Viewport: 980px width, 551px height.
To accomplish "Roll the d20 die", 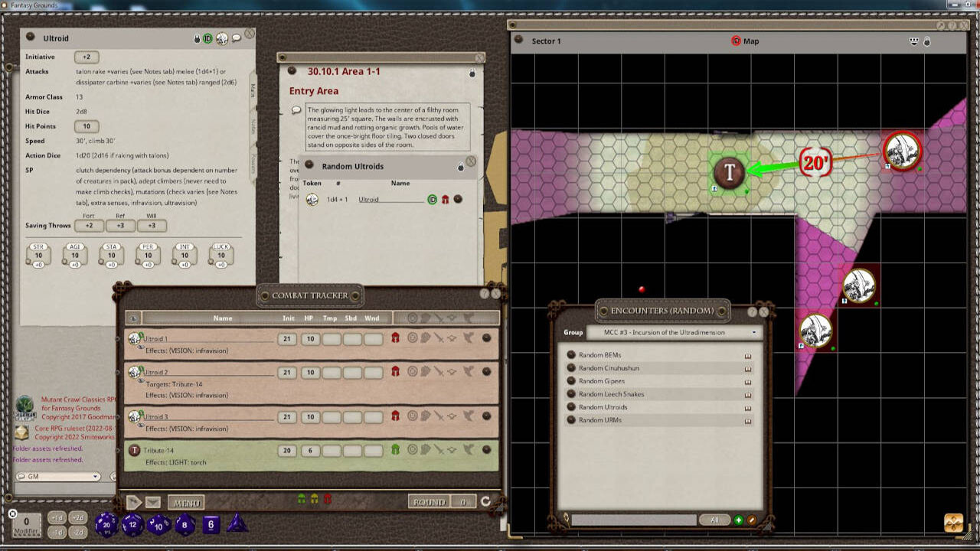I will tap(106, 525).
